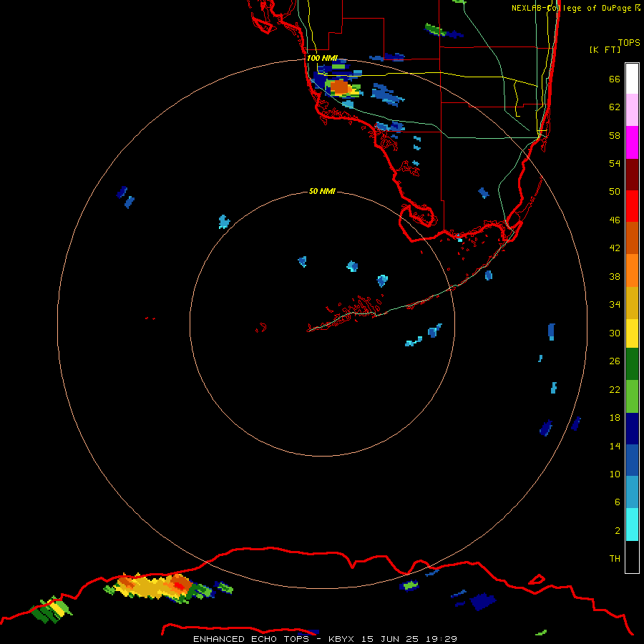Click the "18" scale label
Screen dimensions: 644x644
[x=615, y=418]
